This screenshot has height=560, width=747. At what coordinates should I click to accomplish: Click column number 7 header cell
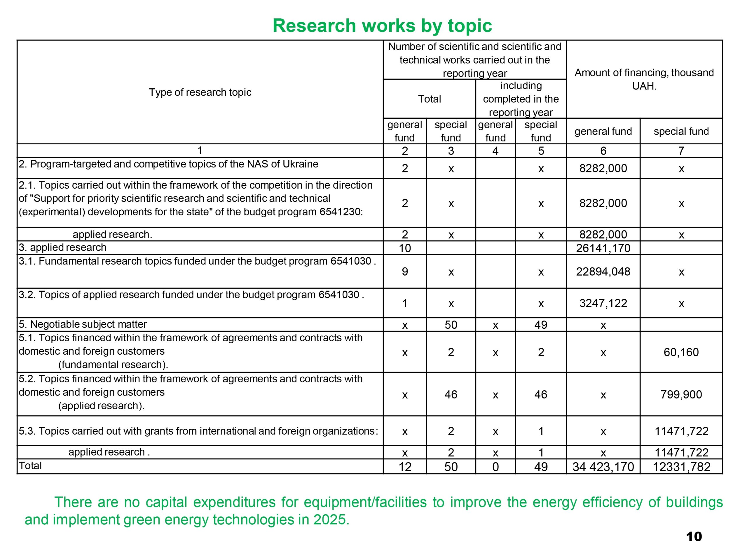[681, 151]
